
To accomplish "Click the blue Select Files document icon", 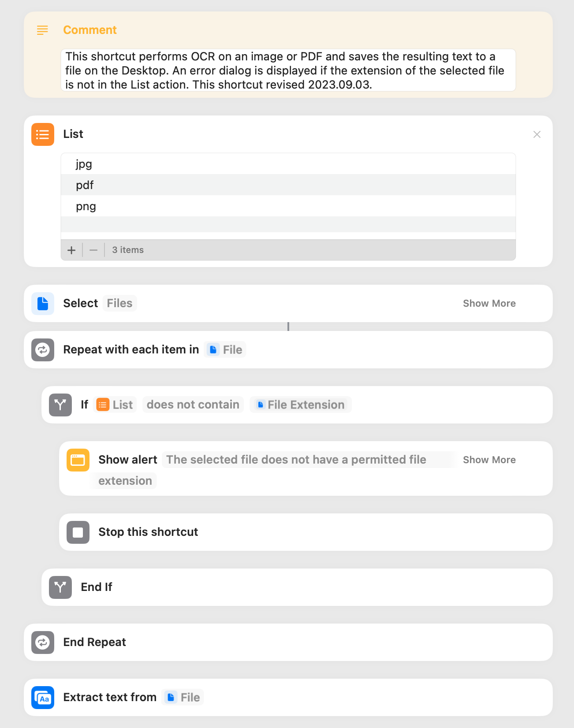I will click(43, 304).
